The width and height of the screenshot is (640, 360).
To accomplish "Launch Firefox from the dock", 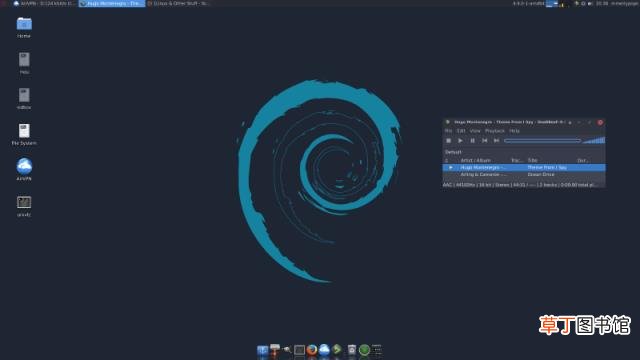I will (x=312, y=350).
